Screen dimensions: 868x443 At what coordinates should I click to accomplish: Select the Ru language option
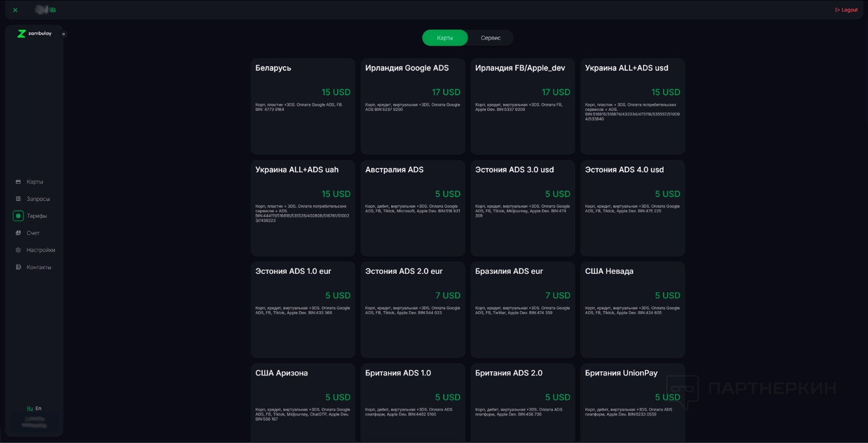[x=30, y=408]
